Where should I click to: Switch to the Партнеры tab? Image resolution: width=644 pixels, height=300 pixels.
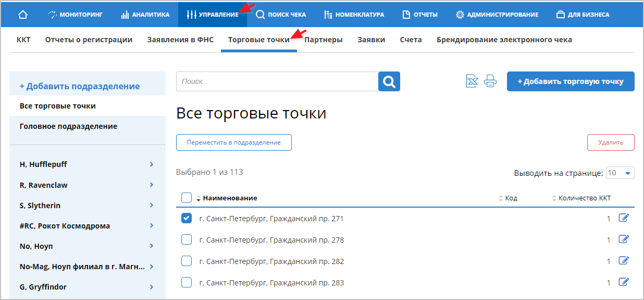(323, 40)
